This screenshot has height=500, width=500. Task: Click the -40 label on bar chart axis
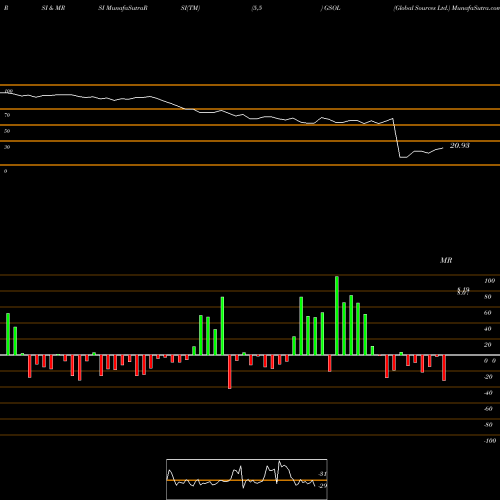point(488,393)
